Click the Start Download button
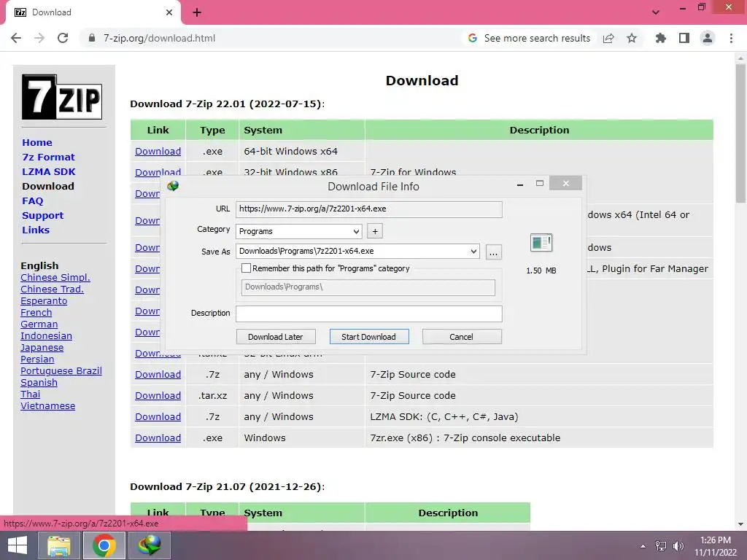Screen dimensions: 747x560 (368, 337)
